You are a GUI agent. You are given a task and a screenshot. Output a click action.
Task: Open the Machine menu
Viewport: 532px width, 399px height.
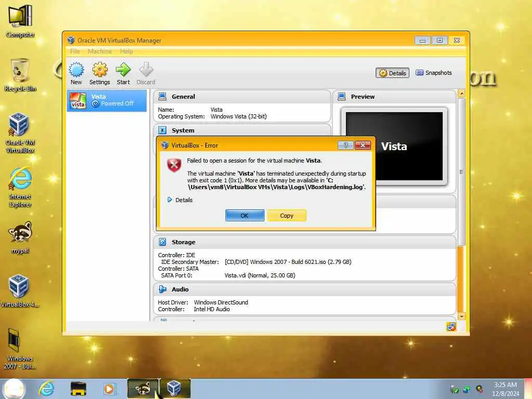pyautogui.click(x=100, y=51)
